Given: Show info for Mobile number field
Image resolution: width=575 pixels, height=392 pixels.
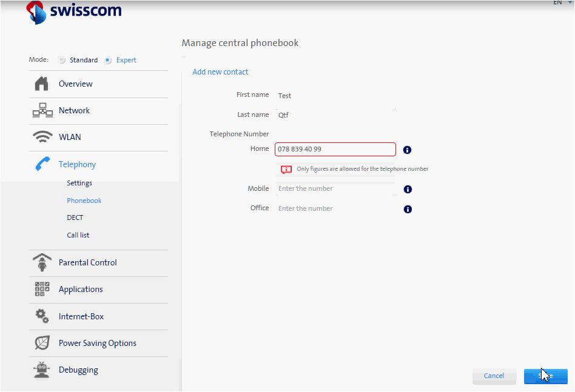Looking at the screenshot, I should click(x=408, y=189).
